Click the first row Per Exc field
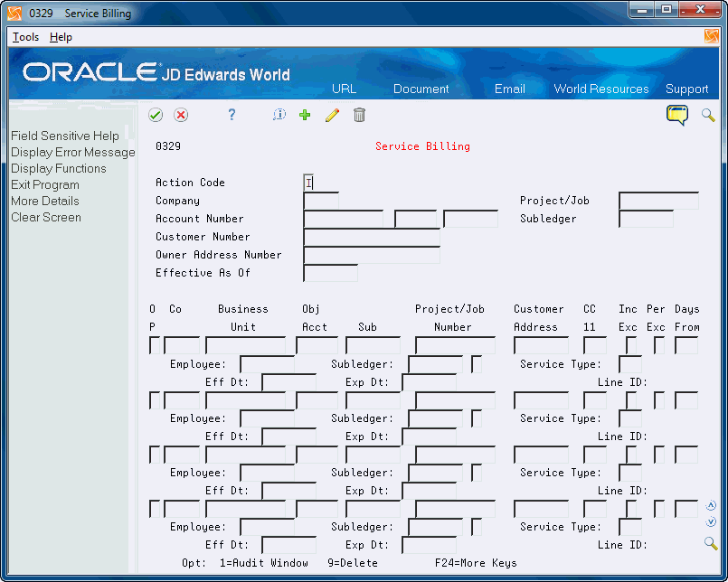Image resolution: width=728 pixels, height=582 pixels. coord(659,345)
